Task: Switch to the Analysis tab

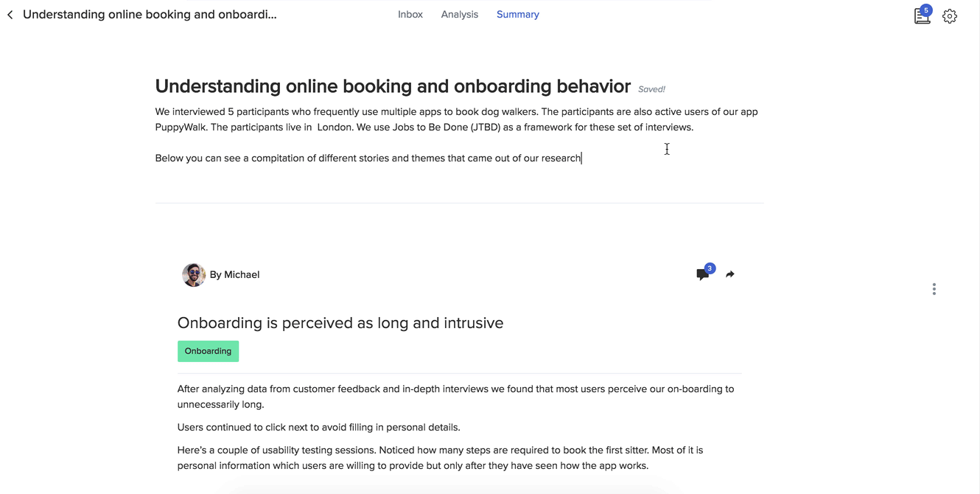Action: [460, 14]
